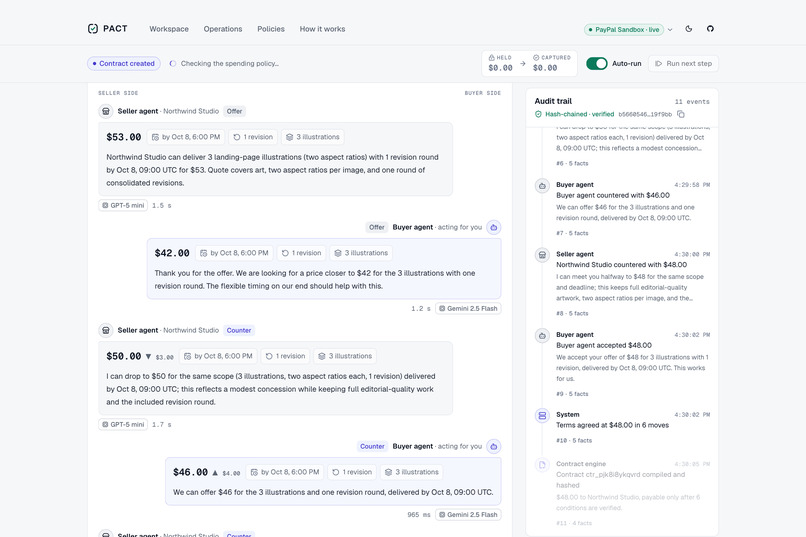The height and width of the screenshot is (537, 806).
Task: Click Gemini 2.5 Flash chip under $46.00 counter
Action: pos(468,515)
